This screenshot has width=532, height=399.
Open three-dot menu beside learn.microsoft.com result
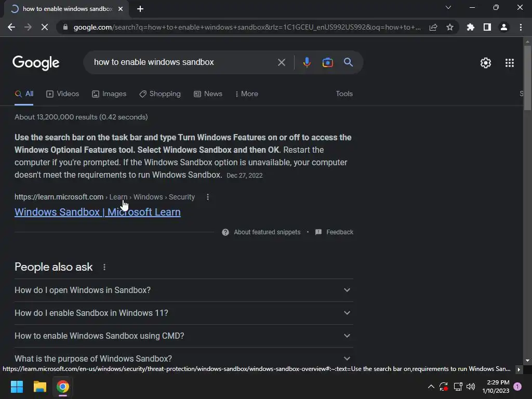point(208,197)
